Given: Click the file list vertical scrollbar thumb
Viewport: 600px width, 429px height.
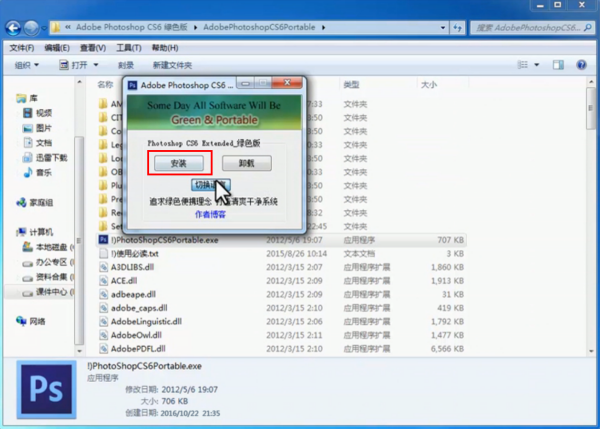Looking at the screenshot, I should (x=591, y=108).
